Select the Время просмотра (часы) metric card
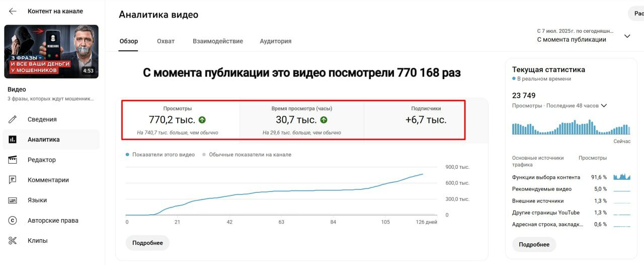Viewport: 644px width, 265px height. point(301,120)
